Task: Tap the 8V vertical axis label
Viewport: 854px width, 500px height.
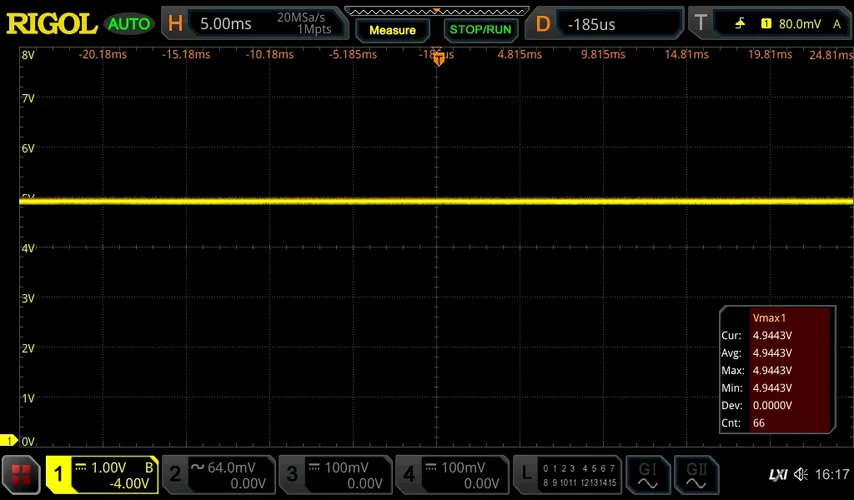Action: [x=28, y=55]
